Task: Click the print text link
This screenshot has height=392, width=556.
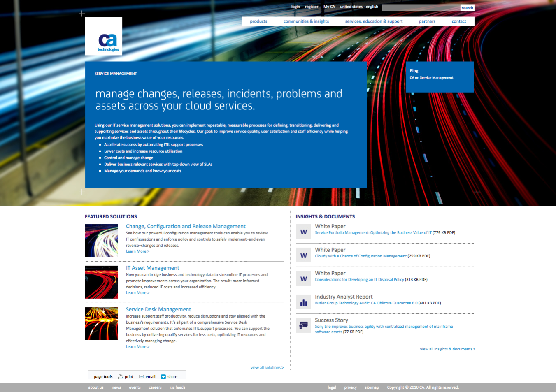Action: click(129, 377)
